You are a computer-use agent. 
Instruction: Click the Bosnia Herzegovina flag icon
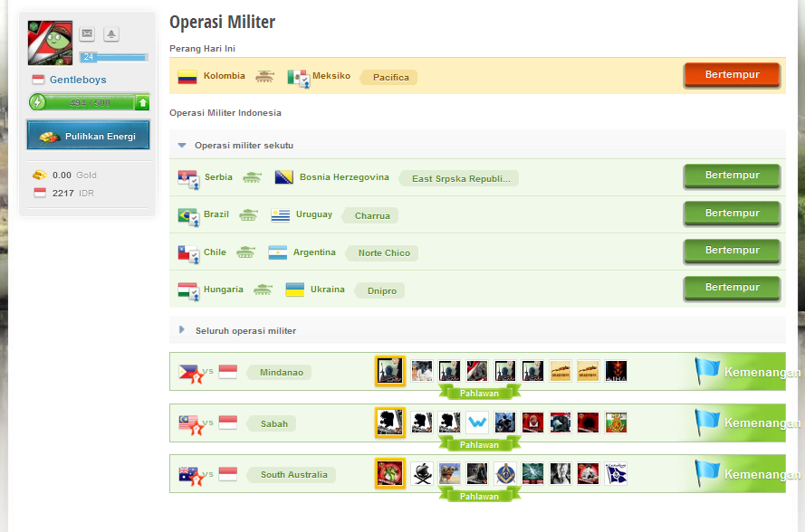[284, 177]
